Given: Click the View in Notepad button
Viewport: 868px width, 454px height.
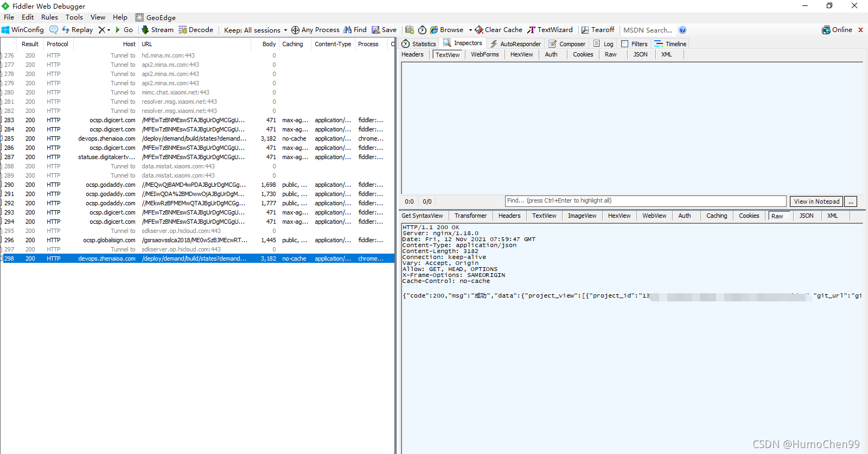Looking at the screenshot, I should click(x=816, y=201).
